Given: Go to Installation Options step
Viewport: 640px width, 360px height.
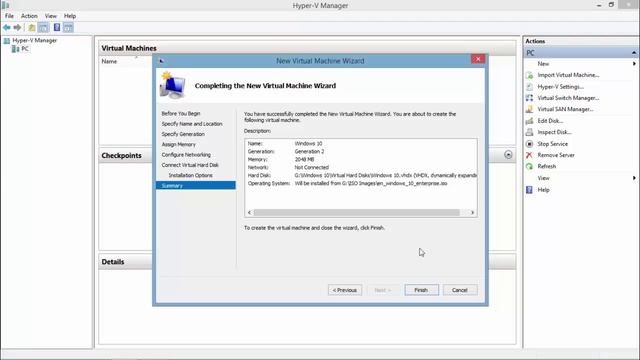Looking at the screenshot, I should (x=191, y=175).
